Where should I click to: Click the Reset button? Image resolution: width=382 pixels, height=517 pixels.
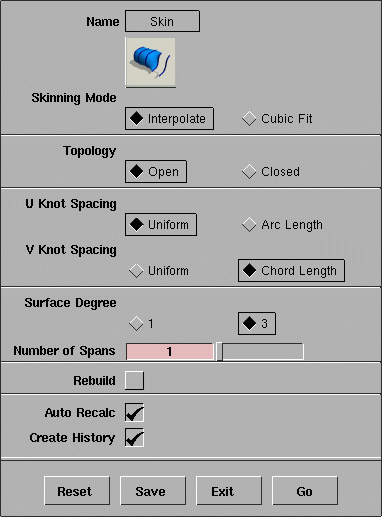click(77, 491)
